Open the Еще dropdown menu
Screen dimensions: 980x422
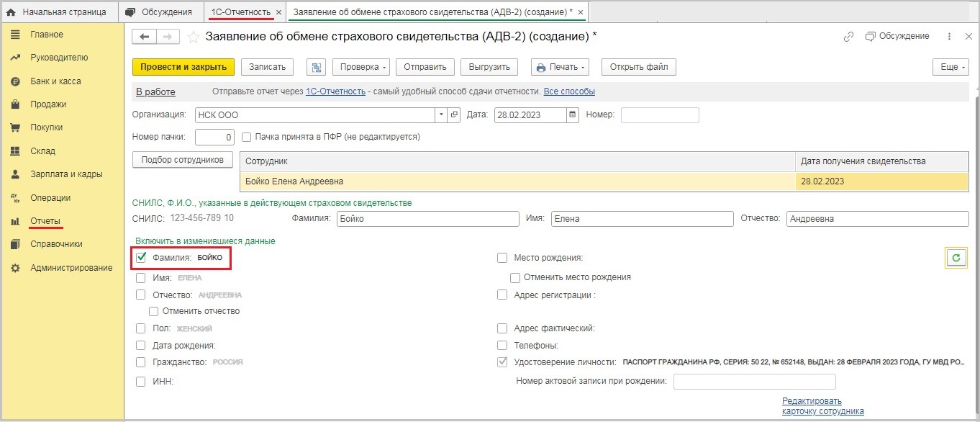click(949, 67)
